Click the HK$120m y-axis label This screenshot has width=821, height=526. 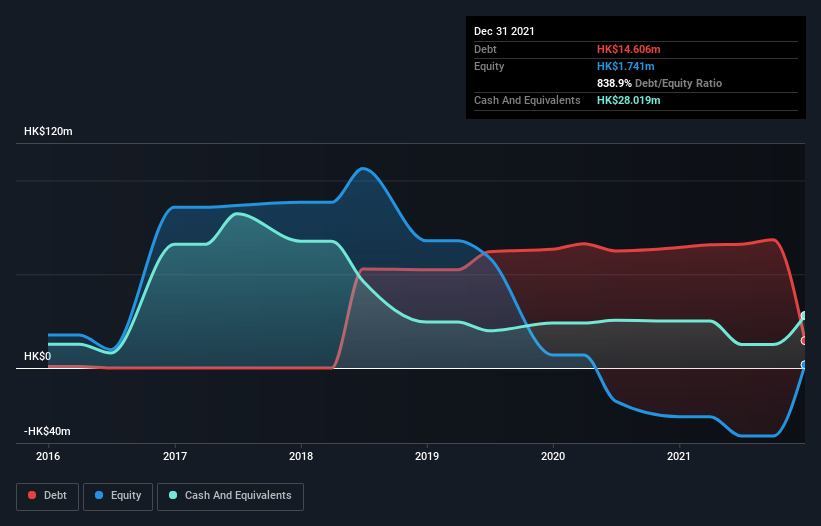[x=48, y=131]
